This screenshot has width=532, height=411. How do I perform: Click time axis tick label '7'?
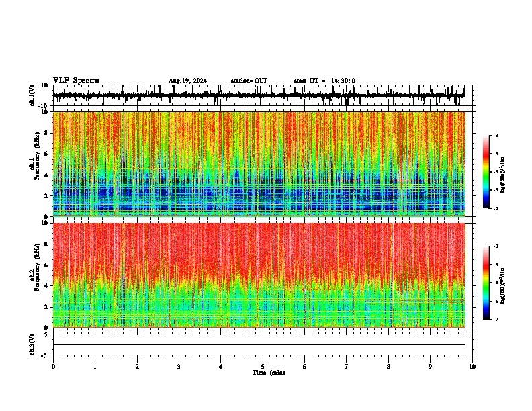pos(347,367)
